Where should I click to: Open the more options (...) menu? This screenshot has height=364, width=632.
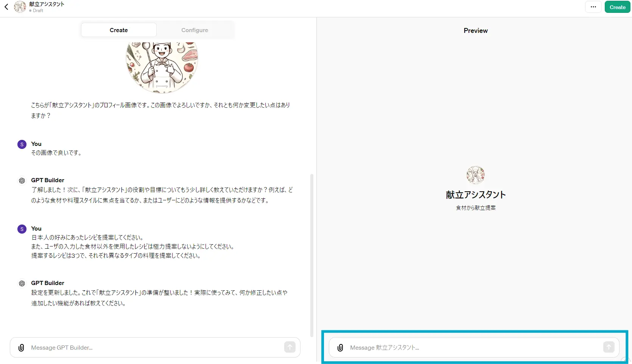point(593,7)
